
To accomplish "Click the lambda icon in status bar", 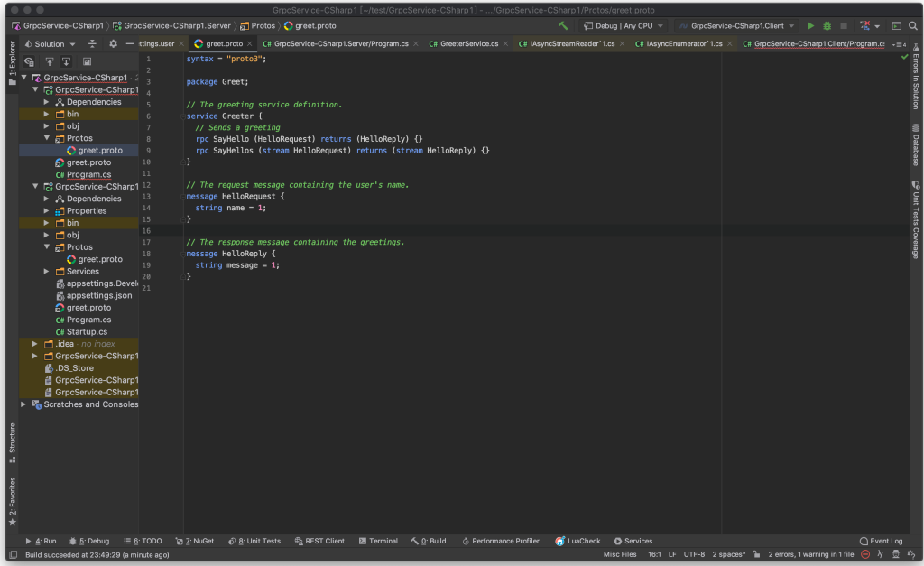I will (881, 554).
